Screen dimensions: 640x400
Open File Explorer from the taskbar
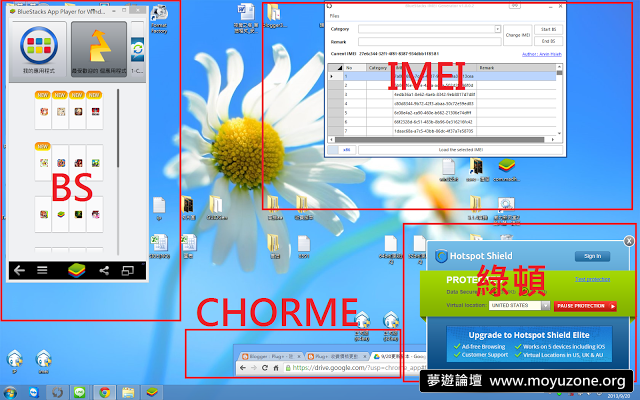click(128, 393)
